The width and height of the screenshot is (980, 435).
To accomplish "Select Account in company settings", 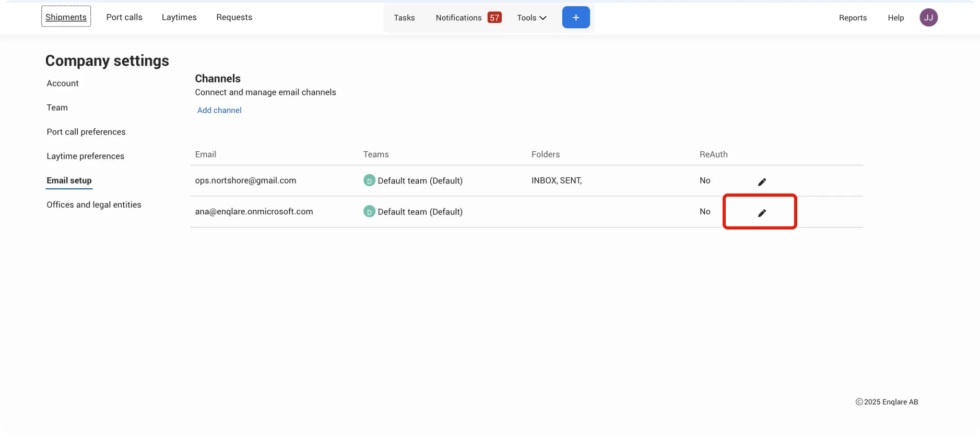I will 63,83.
